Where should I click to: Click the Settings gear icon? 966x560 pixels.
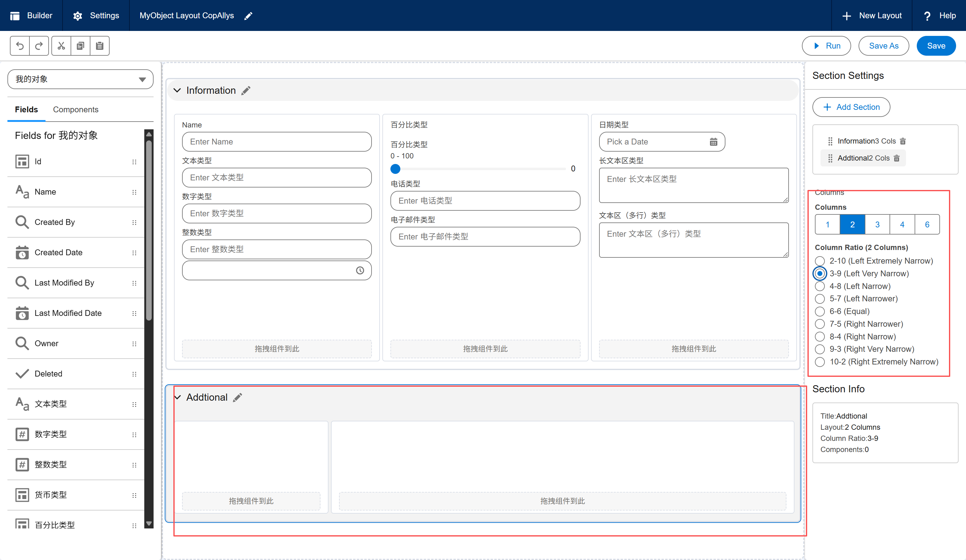tap(78, 16)
